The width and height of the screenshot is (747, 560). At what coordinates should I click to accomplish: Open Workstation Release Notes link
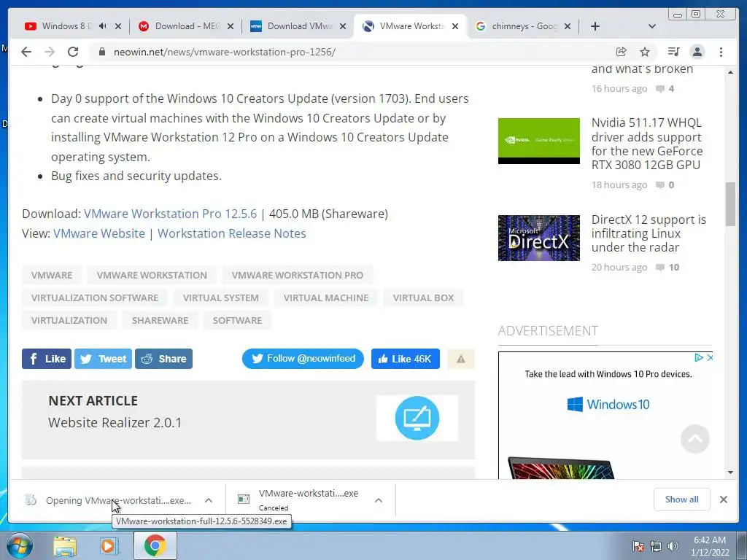[232, 233]
